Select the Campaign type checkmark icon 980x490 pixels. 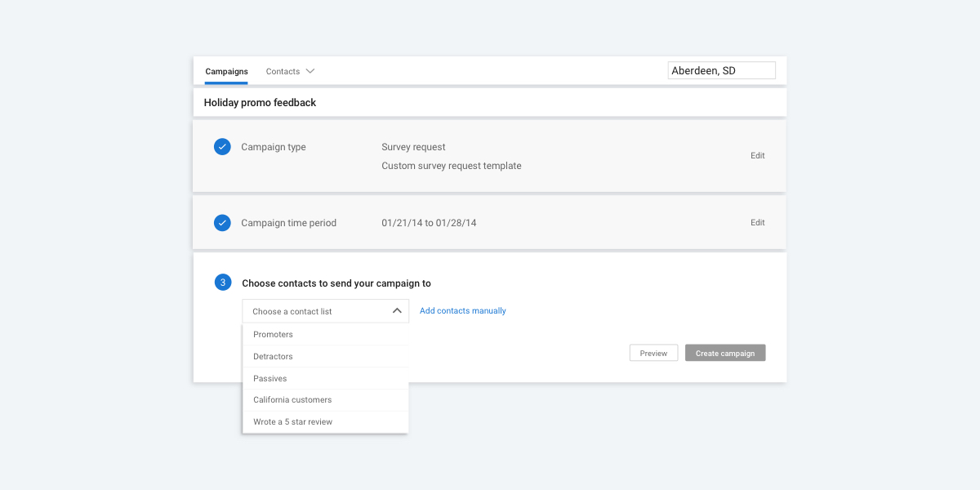[x=222, y=147]
